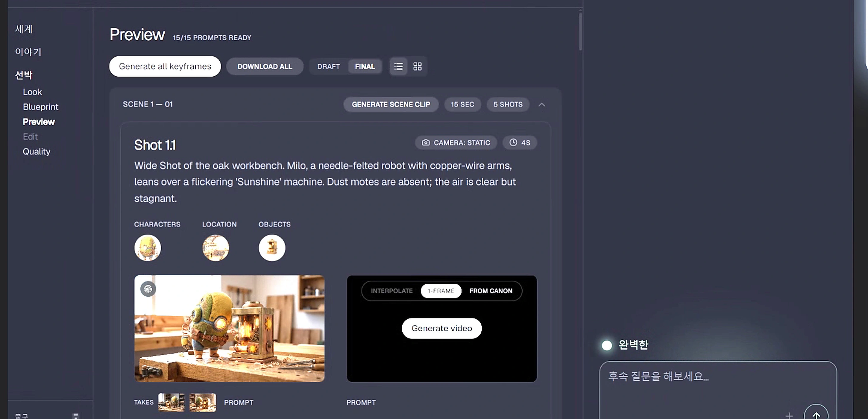Go to Quality page
The image size is (868, 419).
click(37, 151)
